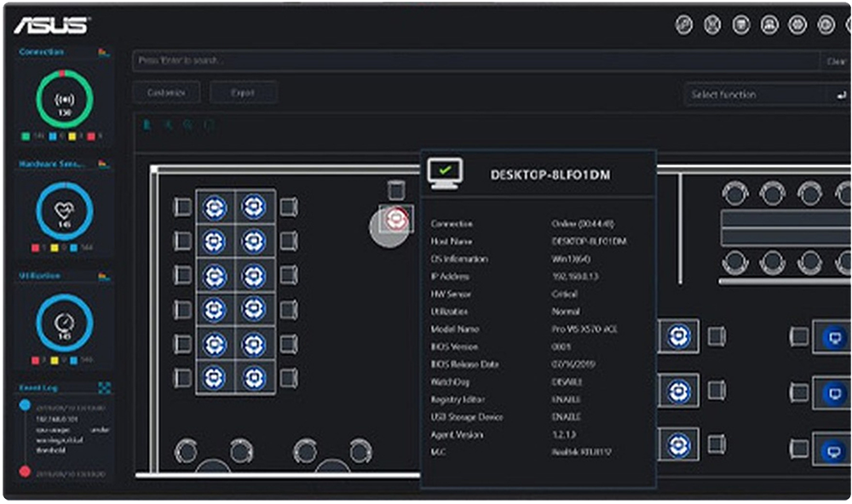The height and width of the screenshot is (504, 852).
Task: Click the IP Address value 192.168.0.13
Action: pyautogui.click(x=575, y=277)
